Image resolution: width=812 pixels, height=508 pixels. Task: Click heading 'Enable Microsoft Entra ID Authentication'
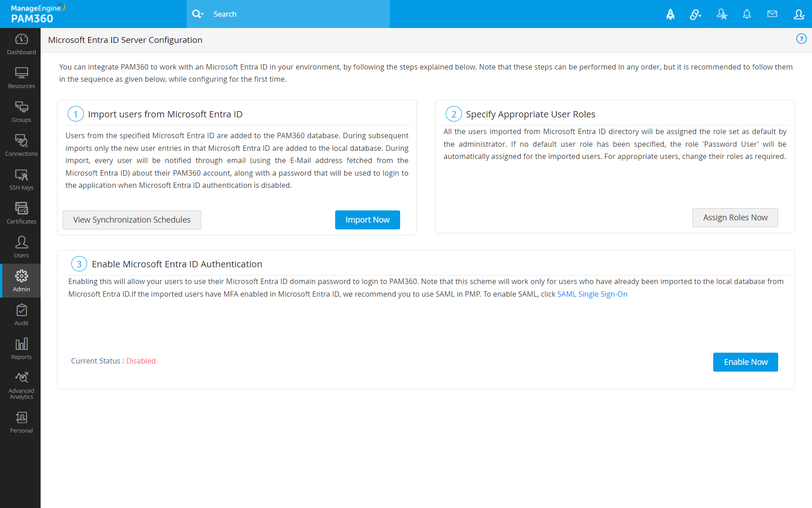[x=177, y=264]
